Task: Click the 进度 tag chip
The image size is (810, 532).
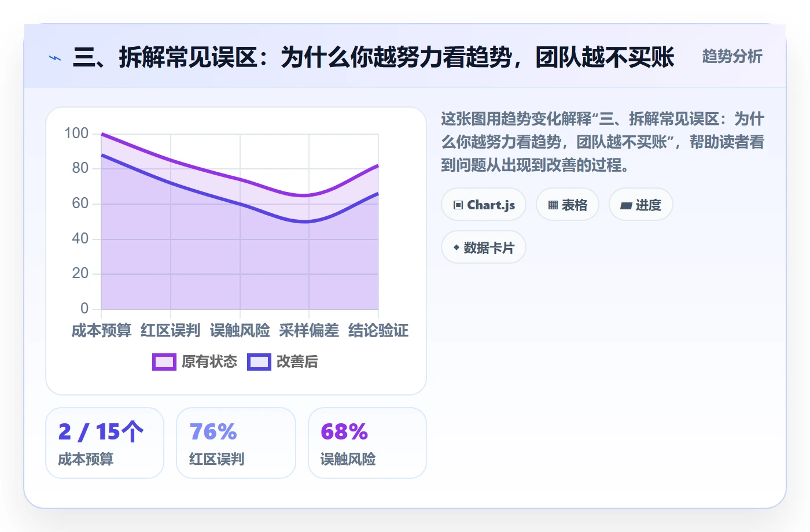Action: 640,205
